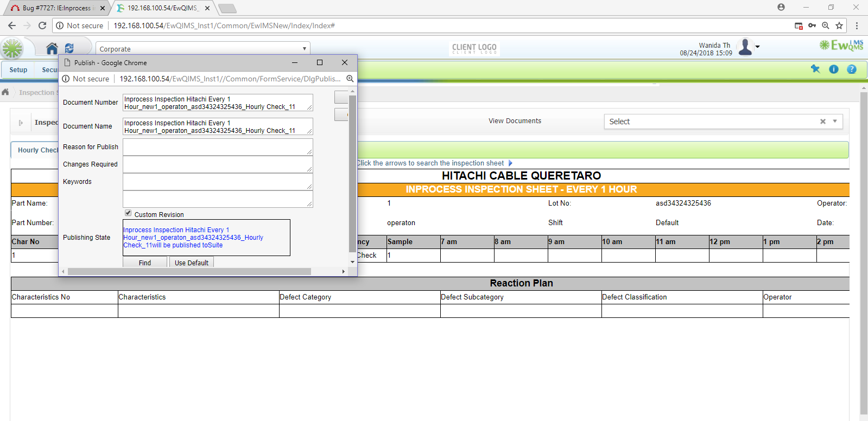
Task: Click the key saved password icon
Action: [812, 25]
